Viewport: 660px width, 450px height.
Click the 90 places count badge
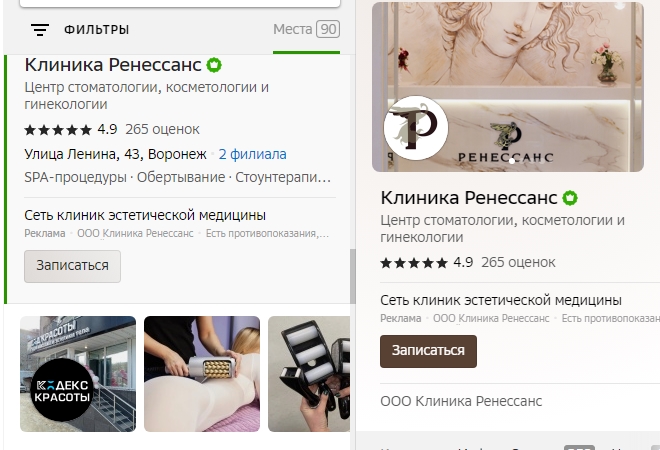(328, 29)
